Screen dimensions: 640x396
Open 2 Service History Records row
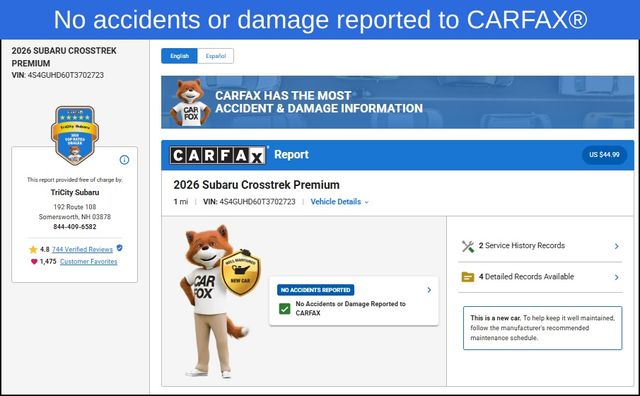pos(540,246)
